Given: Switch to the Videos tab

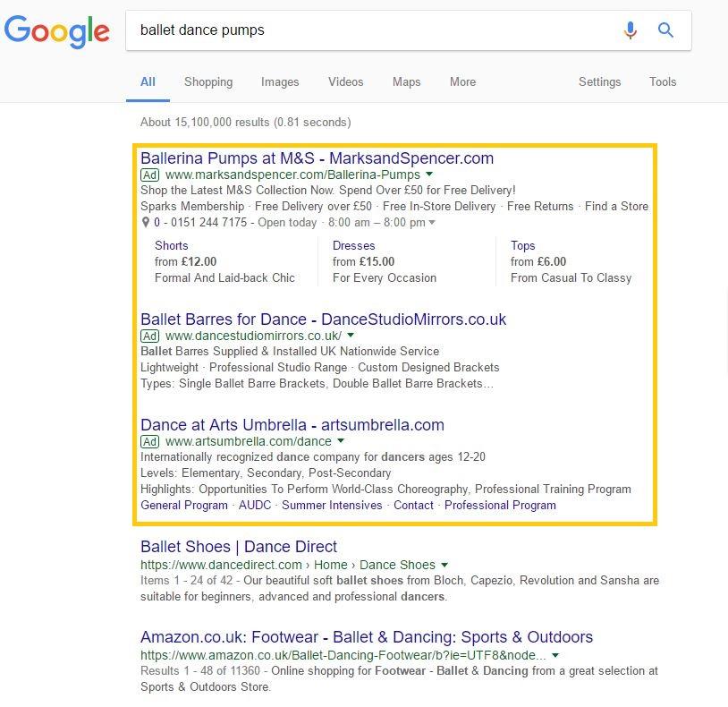Looking at the screenshot, I should [346, 81].
